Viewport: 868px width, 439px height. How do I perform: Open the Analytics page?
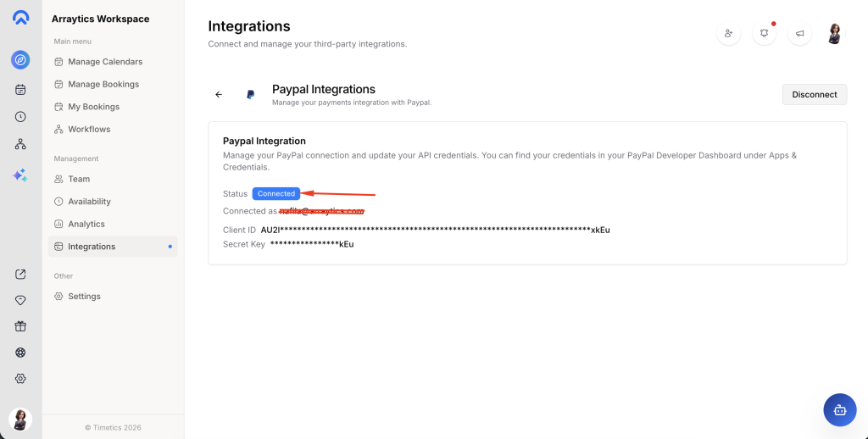[x=86, y=224]
